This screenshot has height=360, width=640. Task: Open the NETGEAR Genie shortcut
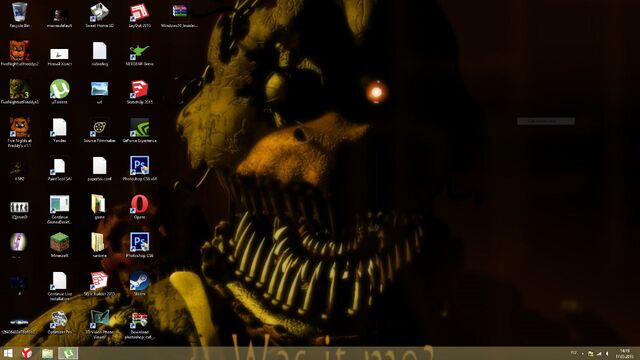tap(139, 53)
